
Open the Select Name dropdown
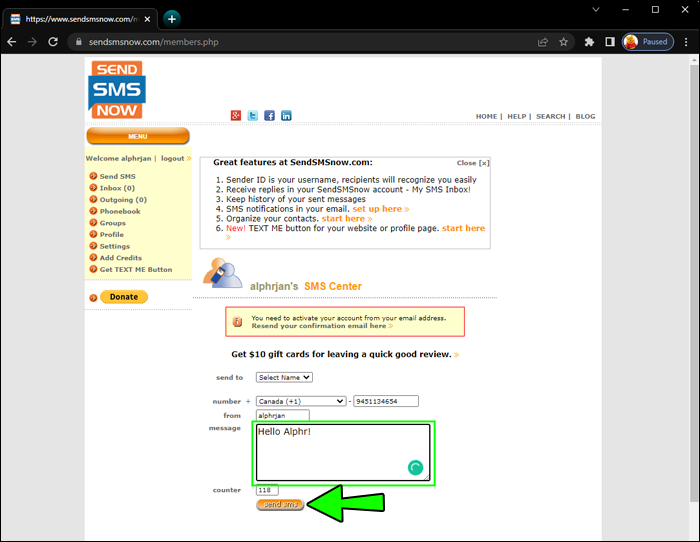284,377
